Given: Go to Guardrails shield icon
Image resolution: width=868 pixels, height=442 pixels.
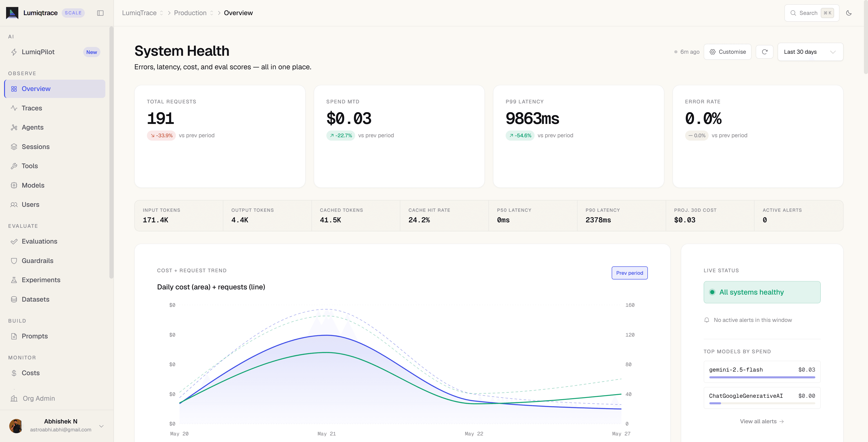Looking at the screenshot, I should pyautogui.click(x=14, y=261).
